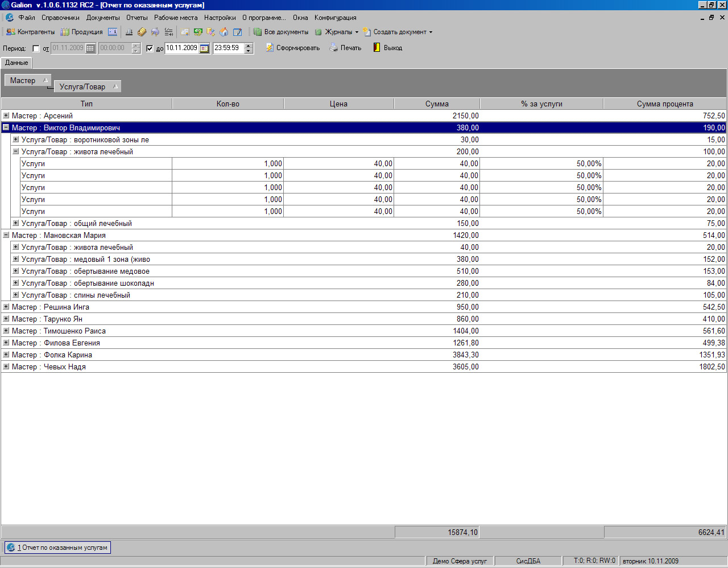Expand the Мастер : Решина Инга row

[x=6, y=307]
